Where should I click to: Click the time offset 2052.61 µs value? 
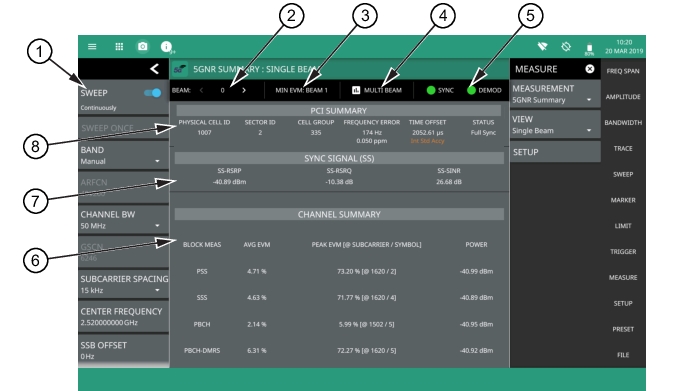point(427,132)
